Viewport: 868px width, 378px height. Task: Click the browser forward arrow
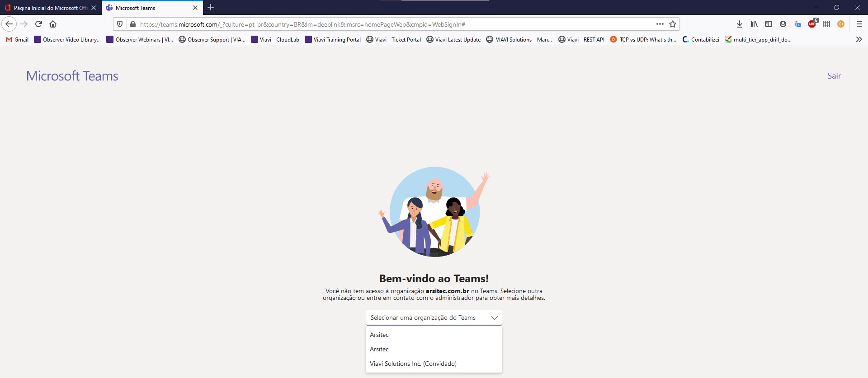pos(24,24)
